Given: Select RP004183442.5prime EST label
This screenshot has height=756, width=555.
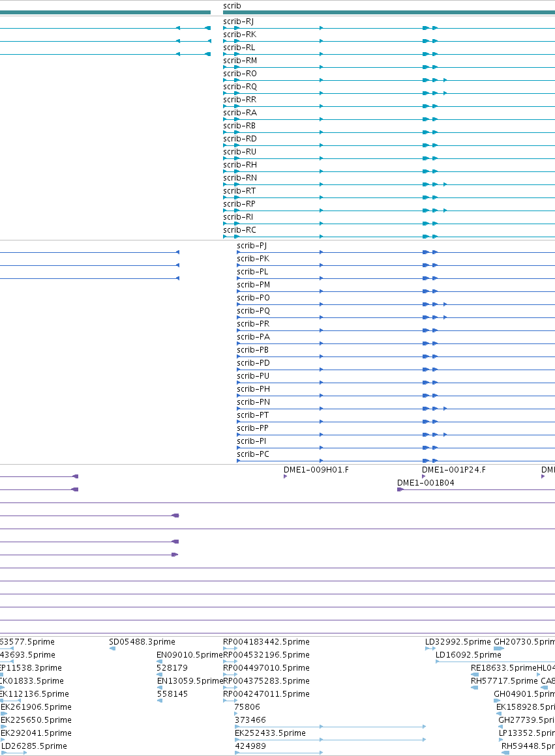Looking at the screenshot, I should pyautogui.click(x=266, y=642).
